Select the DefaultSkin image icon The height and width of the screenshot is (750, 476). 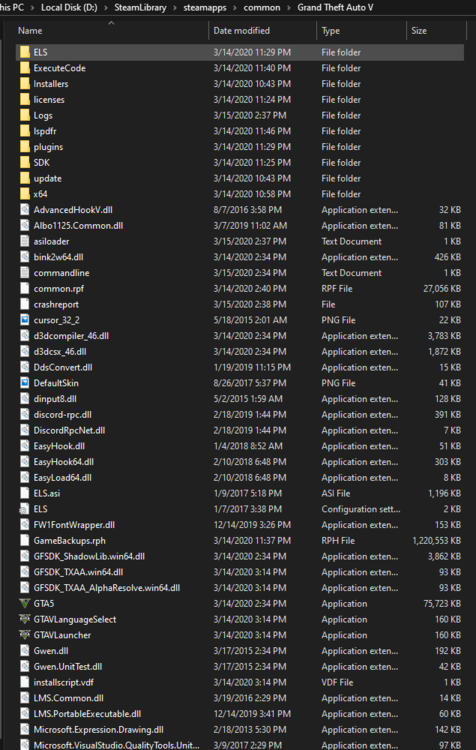point(25,383)
